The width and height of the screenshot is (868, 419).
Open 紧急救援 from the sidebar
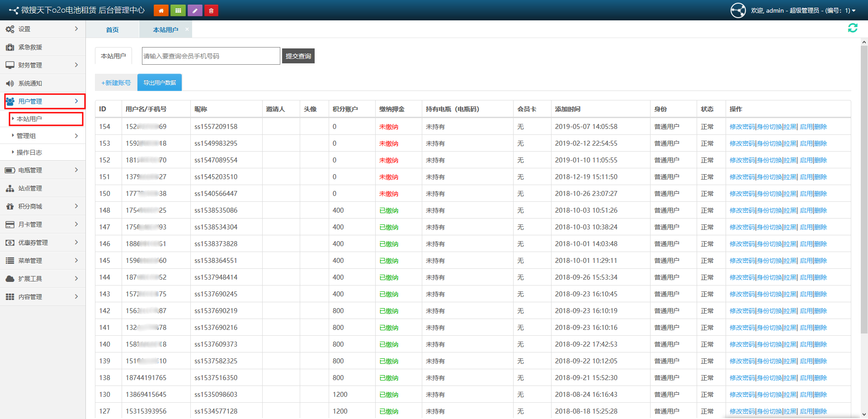[30, 47]
